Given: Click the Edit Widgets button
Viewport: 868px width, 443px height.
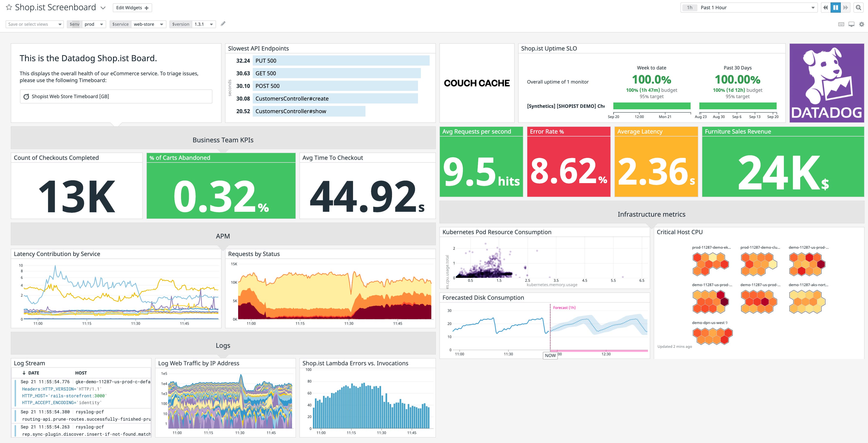Looking at the screenshot, I should (x=132, y=8).
